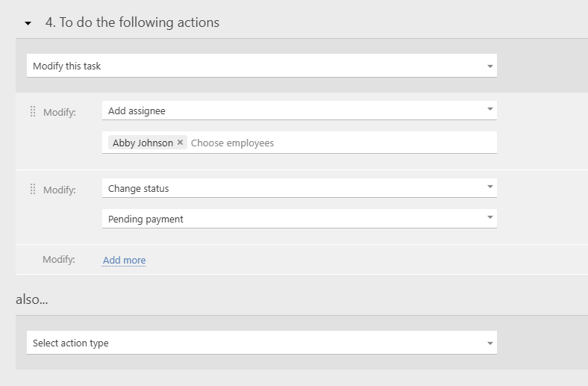588x386 pixels.
Task: Collapse section 4 using the triangle arrow
Action: pyautogui.click(x=28, y=24)
